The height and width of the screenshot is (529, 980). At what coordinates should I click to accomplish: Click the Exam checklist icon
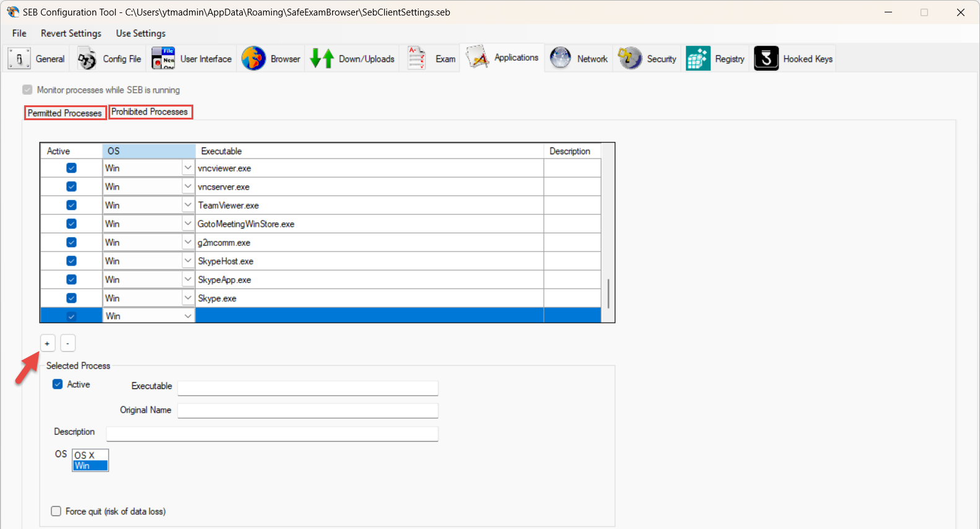pyautogui.click(x=416, y=59)
